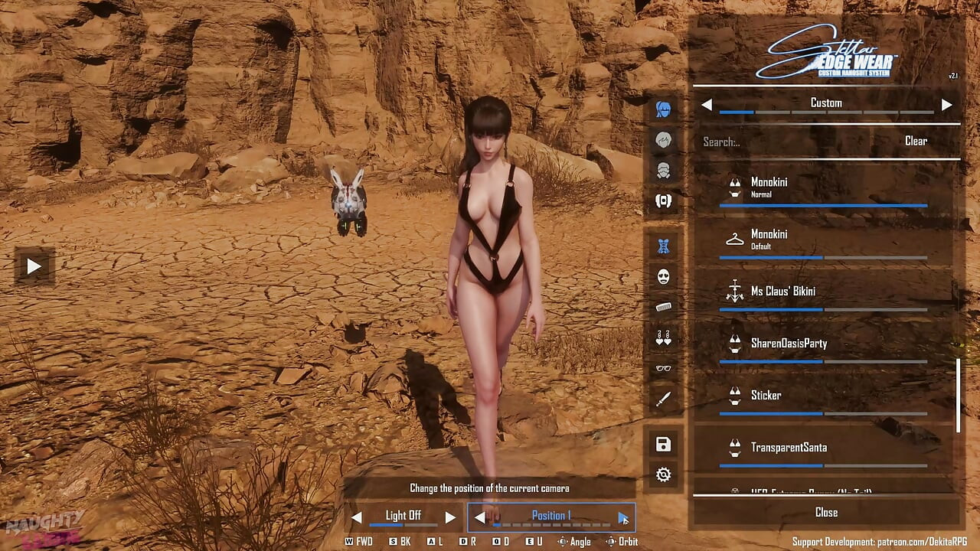This screenshot has height=551, width=980.
Task: Select the face mask category icon
Action: click(x=663, y=276)
